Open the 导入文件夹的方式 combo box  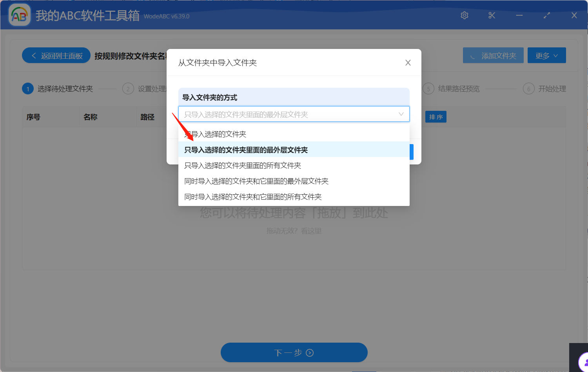click(x=294, y=114)
